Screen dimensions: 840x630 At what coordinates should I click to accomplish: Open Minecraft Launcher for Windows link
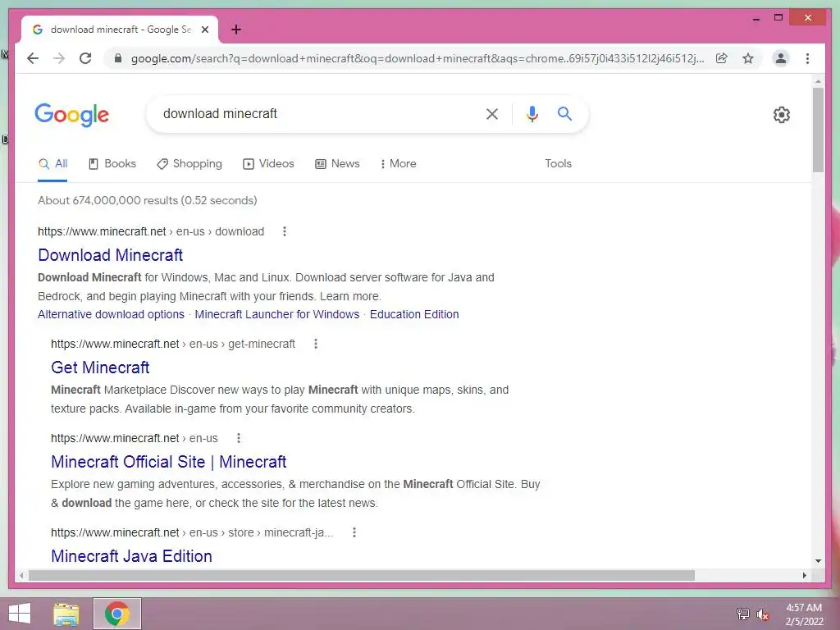[277, 314]
